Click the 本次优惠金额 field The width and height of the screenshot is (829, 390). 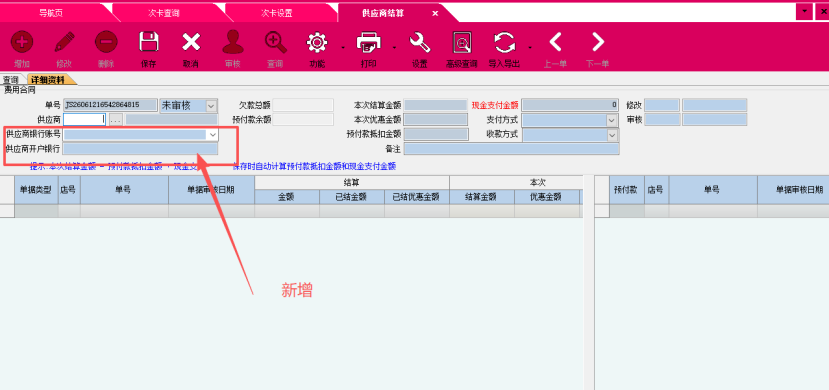coord(436,120)
